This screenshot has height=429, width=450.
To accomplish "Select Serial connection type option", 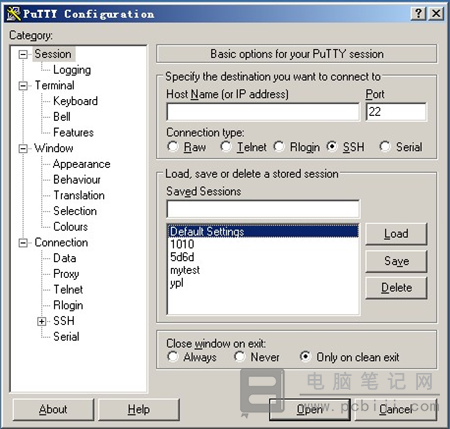I will 385,146.
